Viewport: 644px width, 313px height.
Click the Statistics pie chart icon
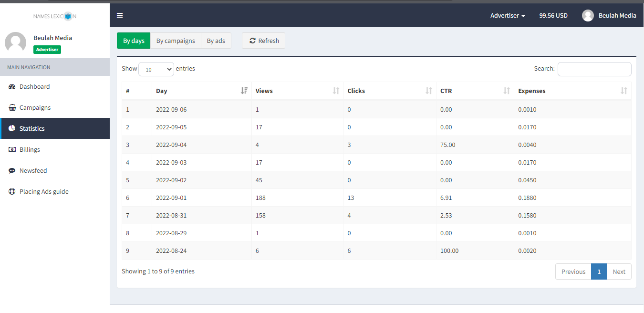[12, 128]
